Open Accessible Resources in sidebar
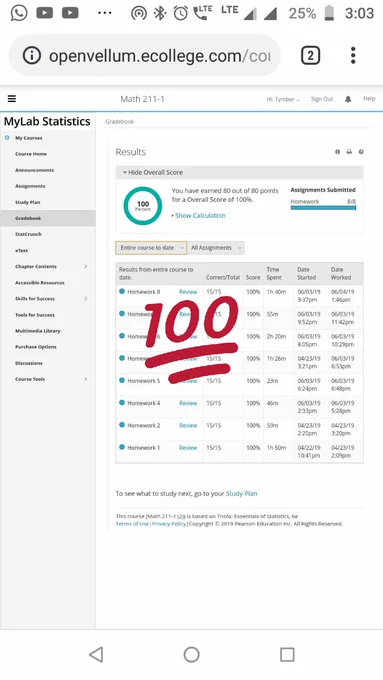The width and height of the screenshot is (383, 680). click(x=39, y=282)
